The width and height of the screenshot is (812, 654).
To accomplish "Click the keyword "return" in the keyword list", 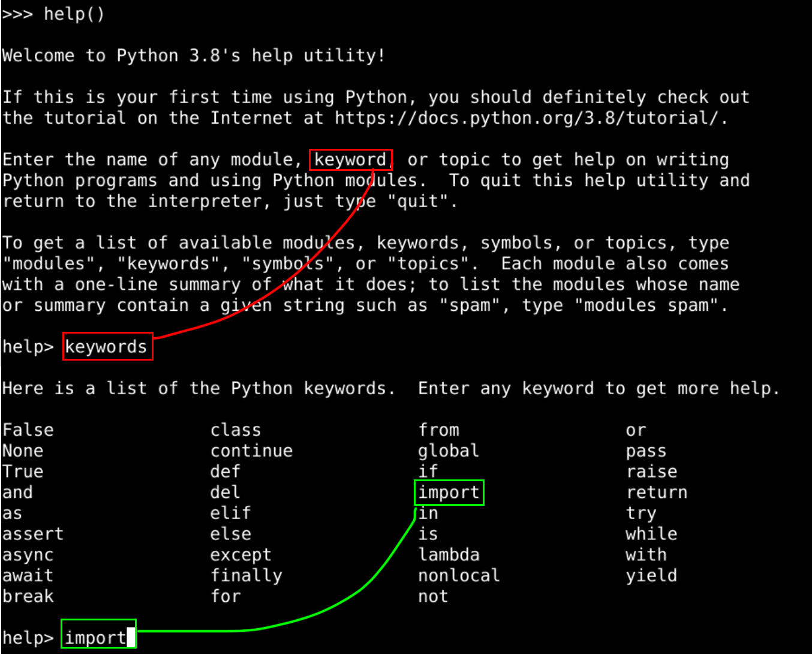I will (x=657, y=493).
